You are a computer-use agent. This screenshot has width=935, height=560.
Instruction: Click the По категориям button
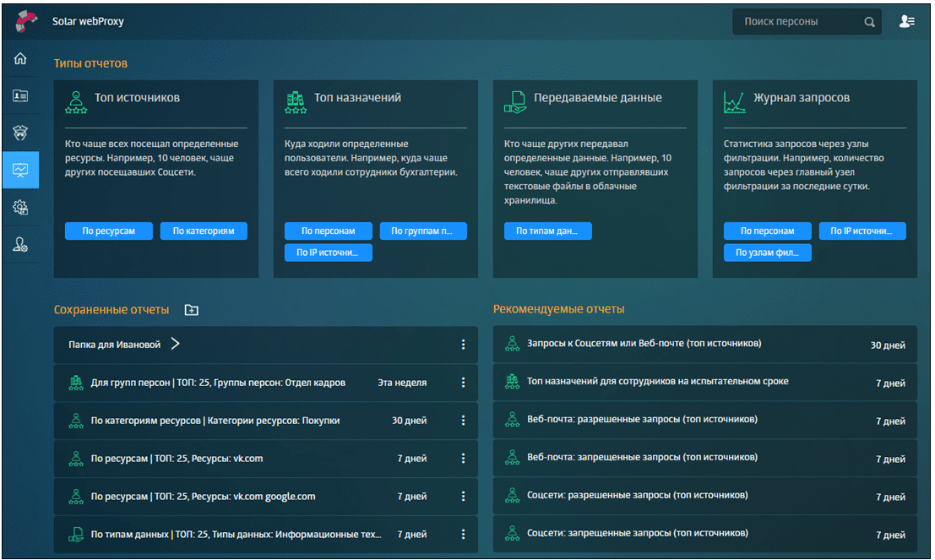click(204, 231)
